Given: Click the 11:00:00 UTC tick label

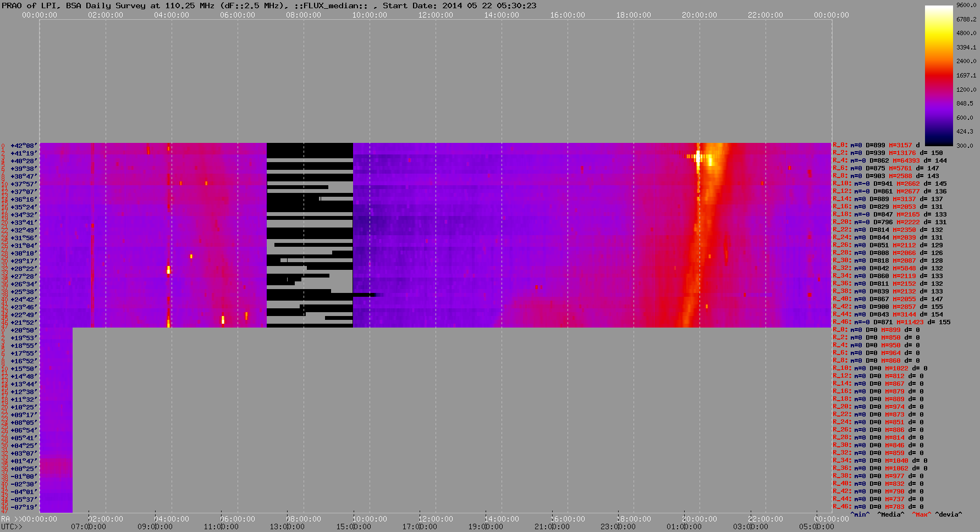Looking at the screenshot, I should (221, 527).
